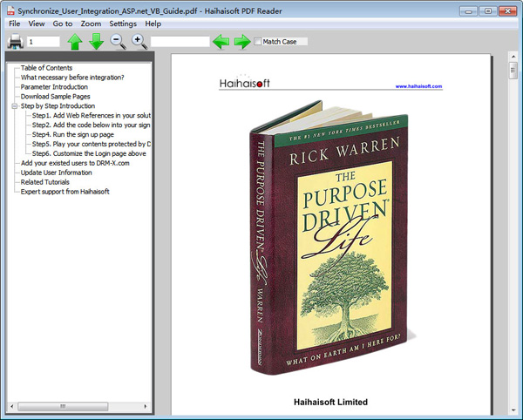The image size is (523, 420).
Task: Select What necessary before integration? bookmark
Action: tap(72, 78)
